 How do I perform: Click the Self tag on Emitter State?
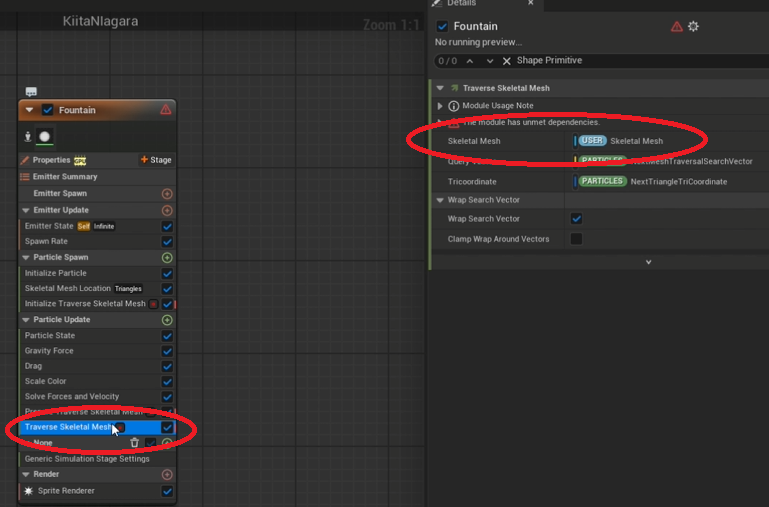(84, 227)
